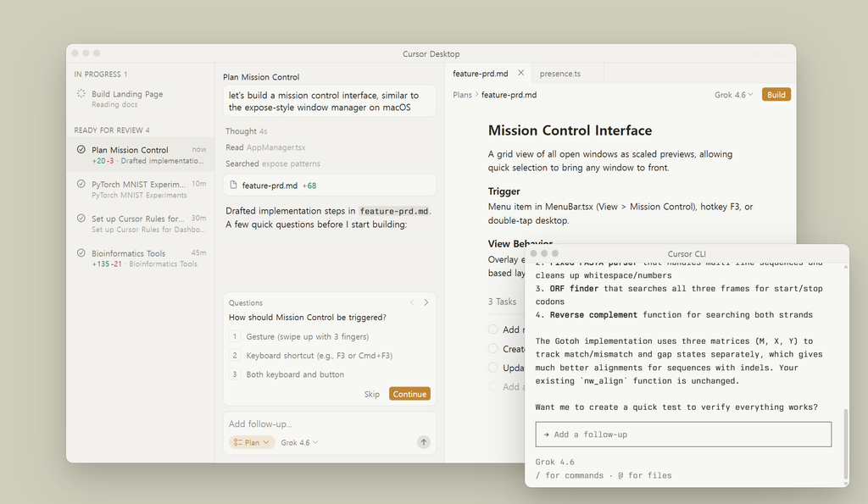The height and width of the screenshot is (504, 868).
Task: Close the feature-prd.md tab
Action: (521, 73)
